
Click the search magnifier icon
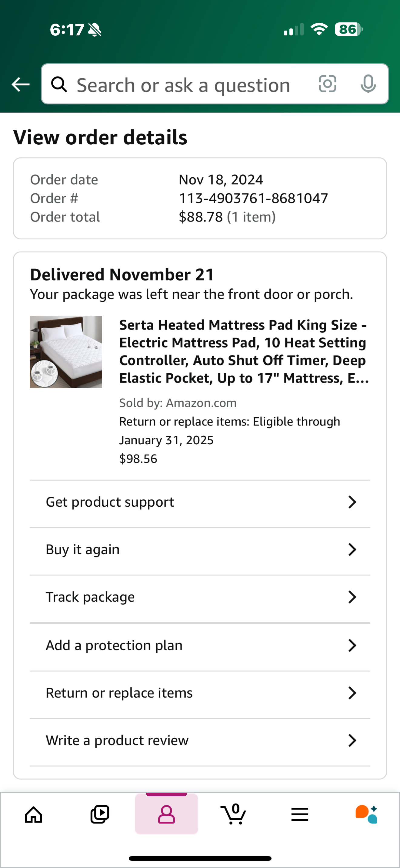point(59,84)
